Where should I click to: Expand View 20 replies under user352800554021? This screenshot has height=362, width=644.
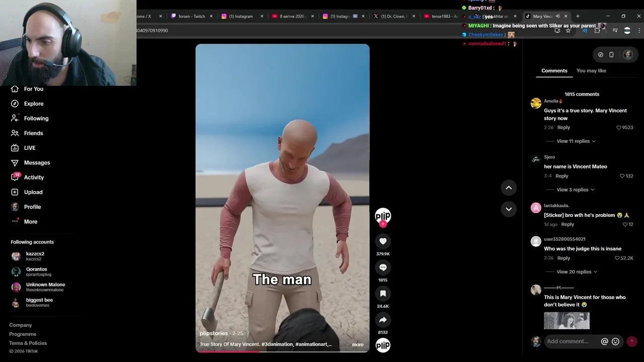(577, 272)
